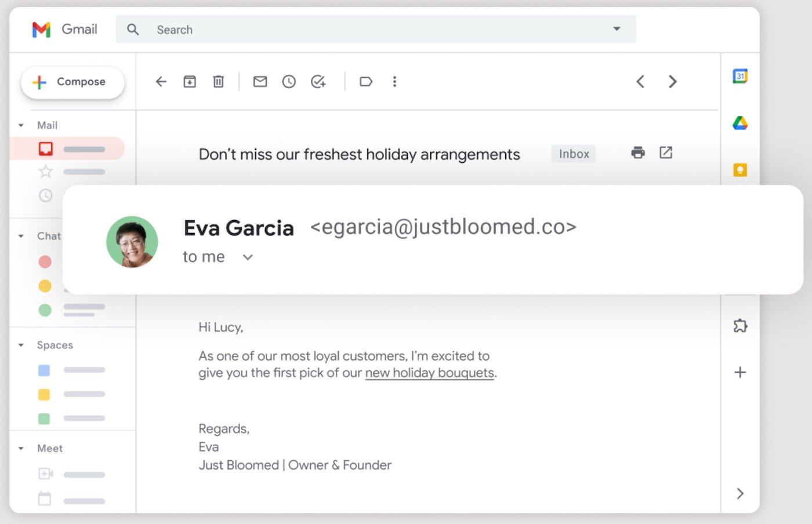Expand recipient details under 'to me'
Screen dimensions: 812x524
248,257
